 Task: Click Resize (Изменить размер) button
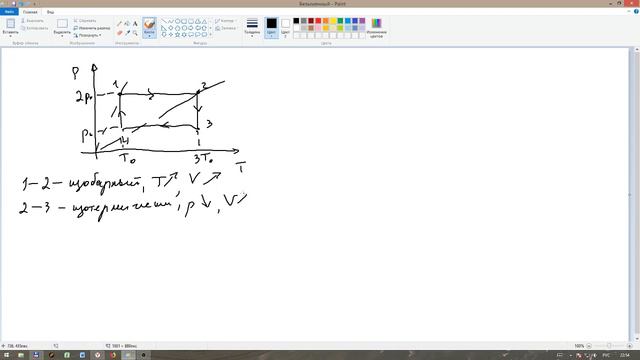92,28
